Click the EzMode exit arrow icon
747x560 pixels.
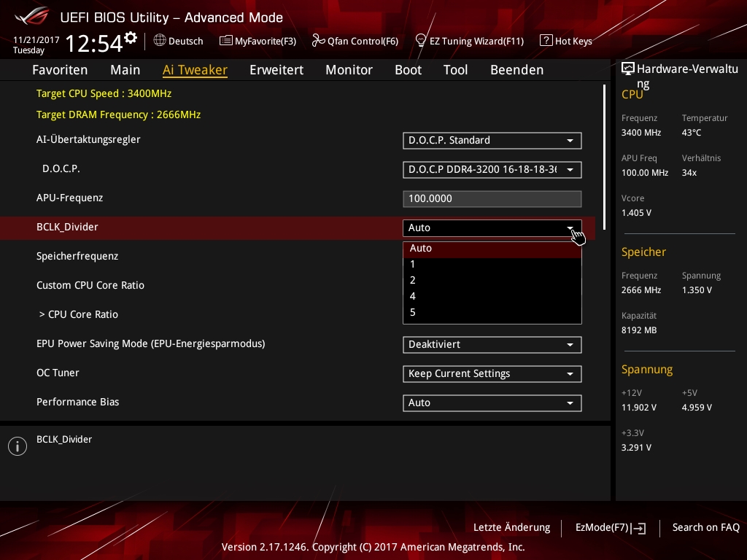(x=639, y=528)
